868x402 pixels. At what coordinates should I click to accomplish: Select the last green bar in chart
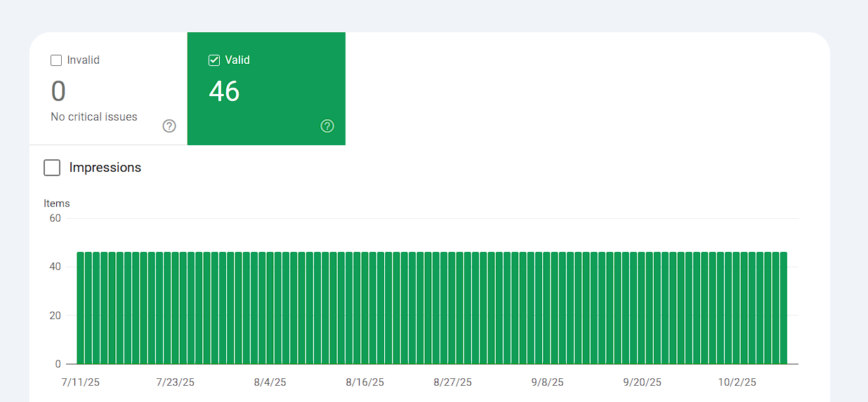pyautogui.click(x=784, y=308)
